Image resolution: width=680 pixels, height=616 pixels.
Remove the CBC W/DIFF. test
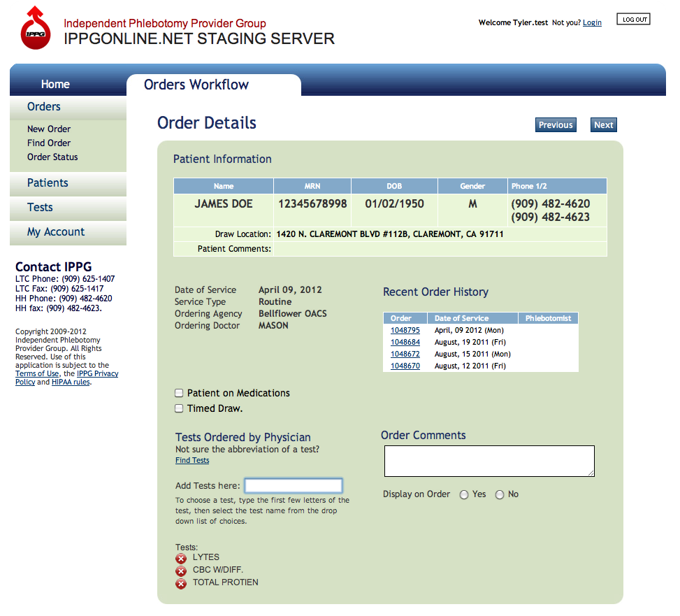pyautogui.click(x=181, y=571)
